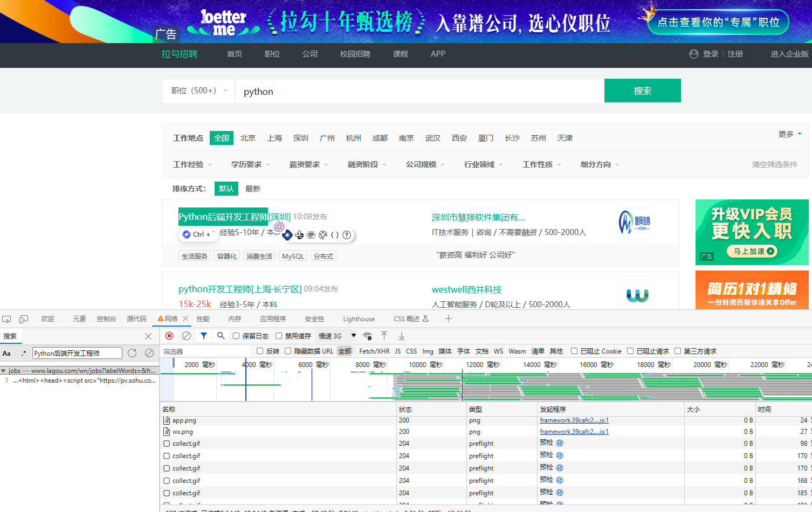Add a new DevTools tab with plus

448,319
